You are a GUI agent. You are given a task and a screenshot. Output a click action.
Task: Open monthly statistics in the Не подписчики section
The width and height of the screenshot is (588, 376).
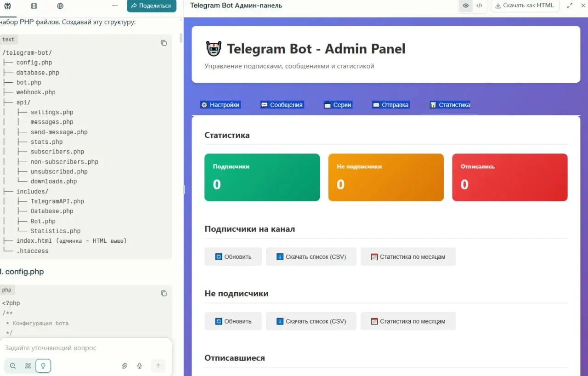[x=408, y=321]
